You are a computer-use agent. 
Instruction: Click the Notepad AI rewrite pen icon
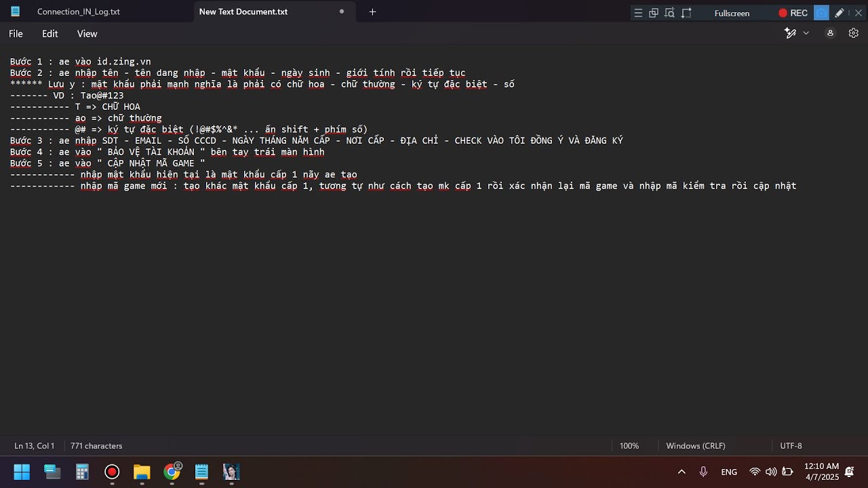click(x=790, y=33)
